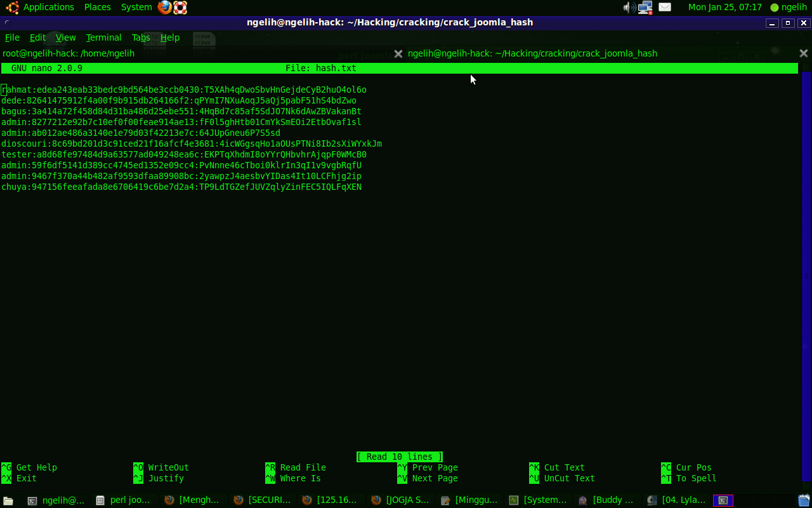Switch to perl joo... taskbar window
The width and height of the screenshot is (812, 508).
coord(124,500)
